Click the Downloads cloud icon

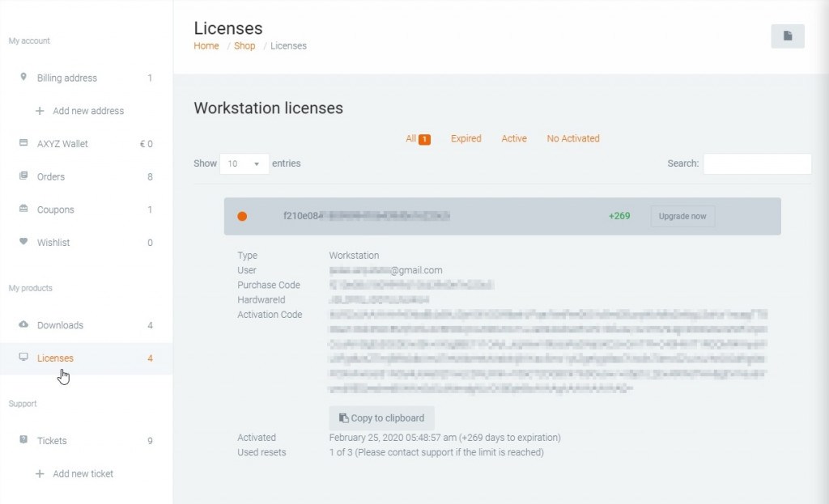pyautogui.click(x=23, y=325)
